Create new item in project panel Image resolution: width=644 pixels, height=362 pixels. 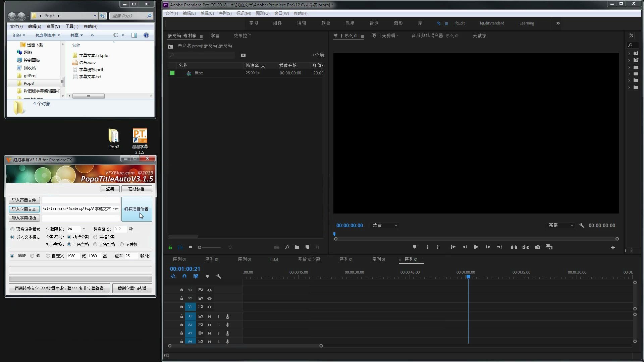click(307, 247)
